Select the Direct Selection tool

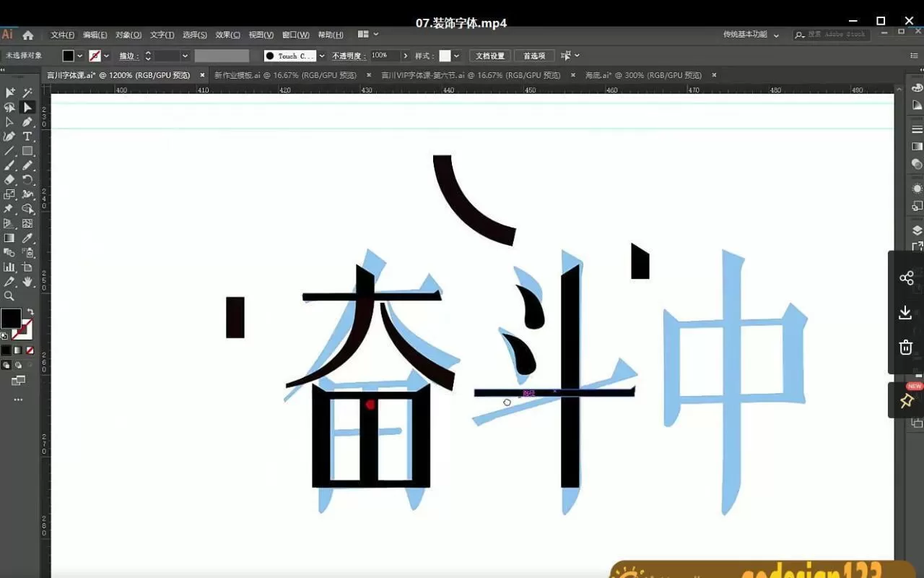10,123
